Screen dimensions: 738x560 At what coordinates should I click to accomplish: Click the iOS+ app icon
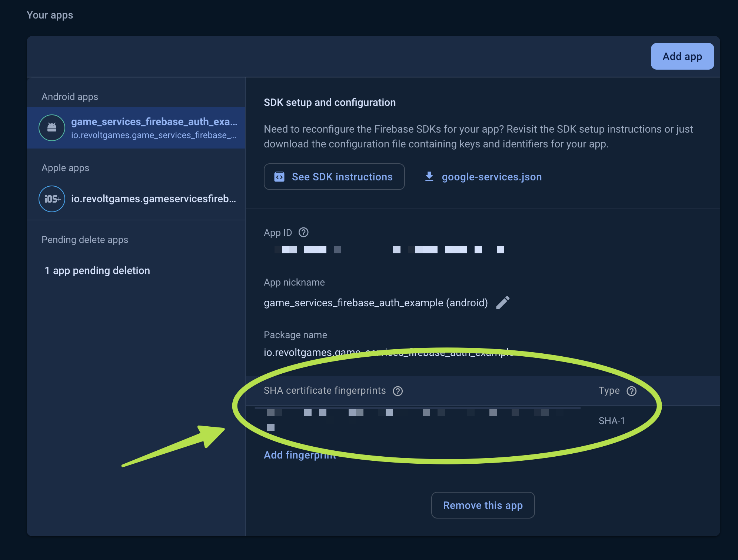point(52,199)
